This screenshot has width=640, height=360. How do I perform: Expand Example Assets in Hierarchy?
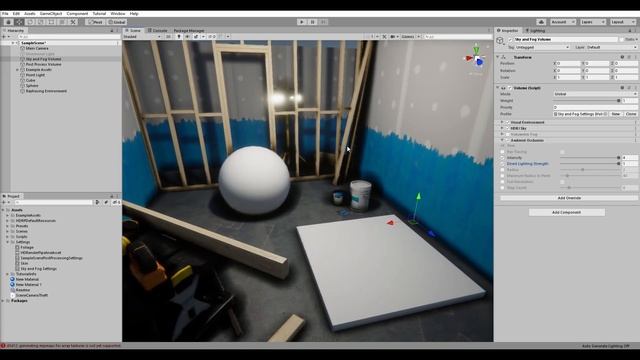coord(17,70)
